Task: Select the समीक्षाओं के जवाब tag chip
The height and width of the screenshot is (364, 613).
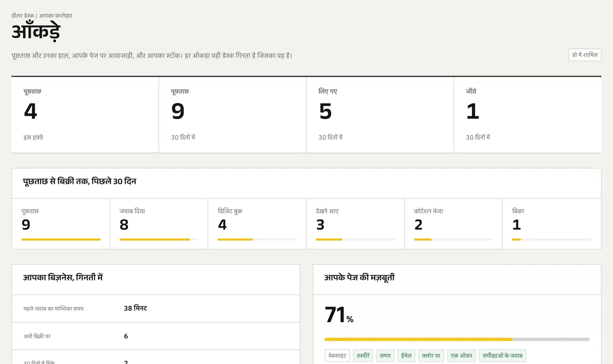Action: click(502, 356)
